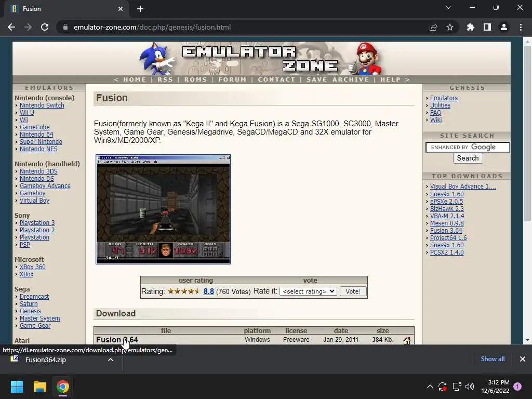Screen dimensions: 532x399
Task: Open ePSXe 2.0.5 top download
Action: (446, 202)
